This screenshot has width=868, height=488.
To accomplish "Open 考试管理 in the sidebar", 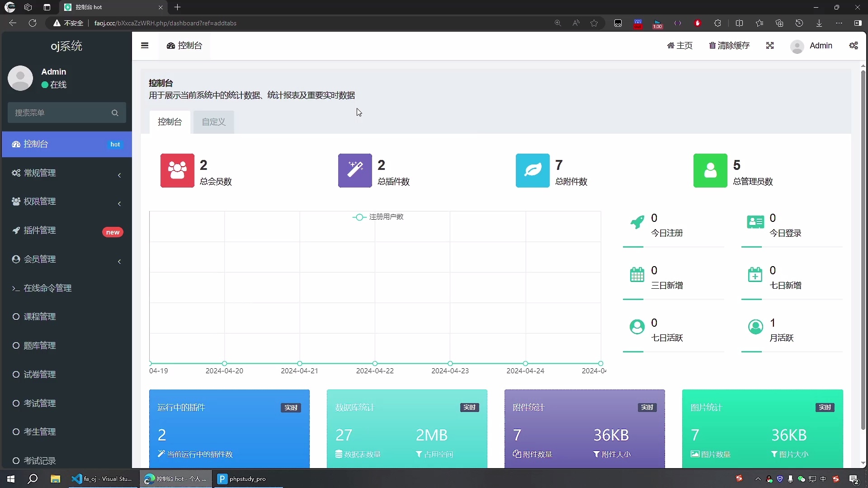I will (67, 404).
